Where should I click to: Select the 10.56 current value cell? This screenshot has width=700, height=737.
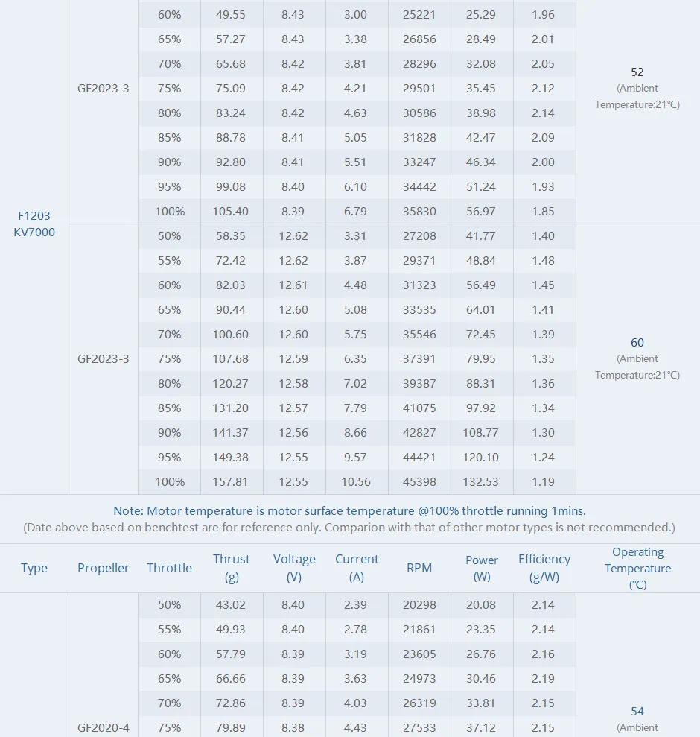(x=356, y=481)
